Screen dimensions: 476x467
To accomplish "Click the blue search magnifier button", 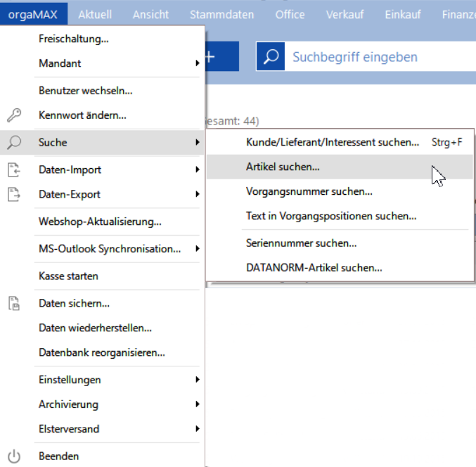I will (x=271, y=56).
